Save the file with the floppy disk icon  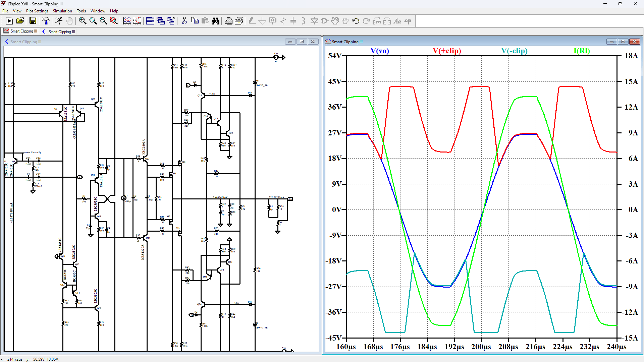pos(33,21)
